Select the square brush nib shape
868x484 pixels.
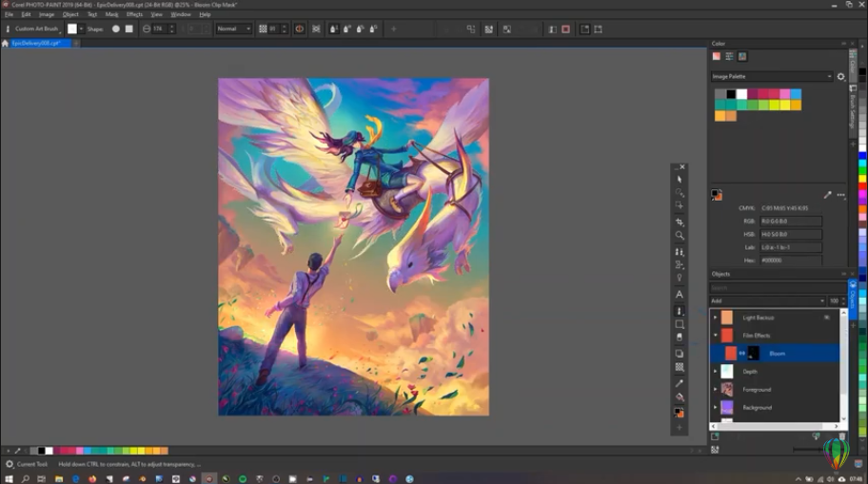pos(128,29)
